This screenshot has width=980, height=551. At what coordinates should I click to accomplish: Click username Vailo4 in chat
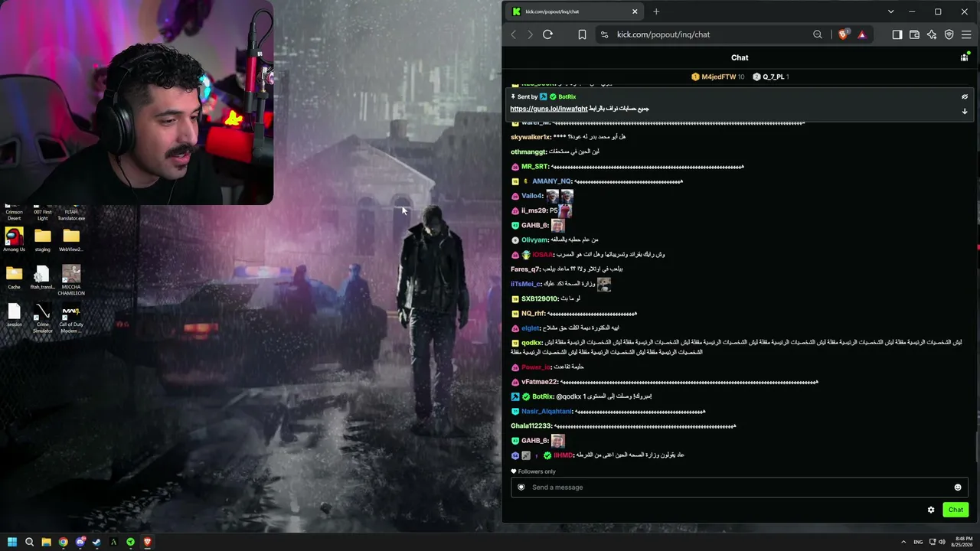[532, 196]
